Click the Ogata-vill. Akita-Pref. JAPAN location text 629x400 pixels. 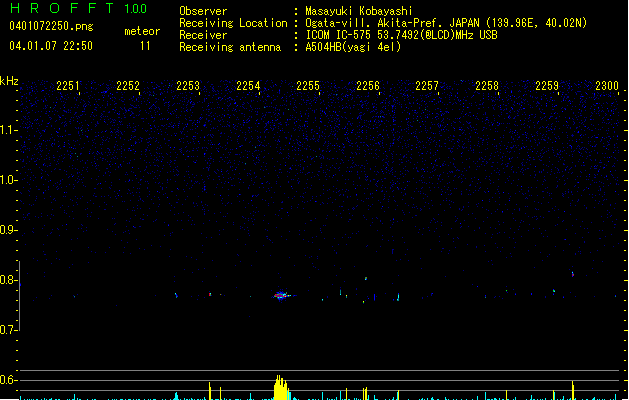pos(446,23)
